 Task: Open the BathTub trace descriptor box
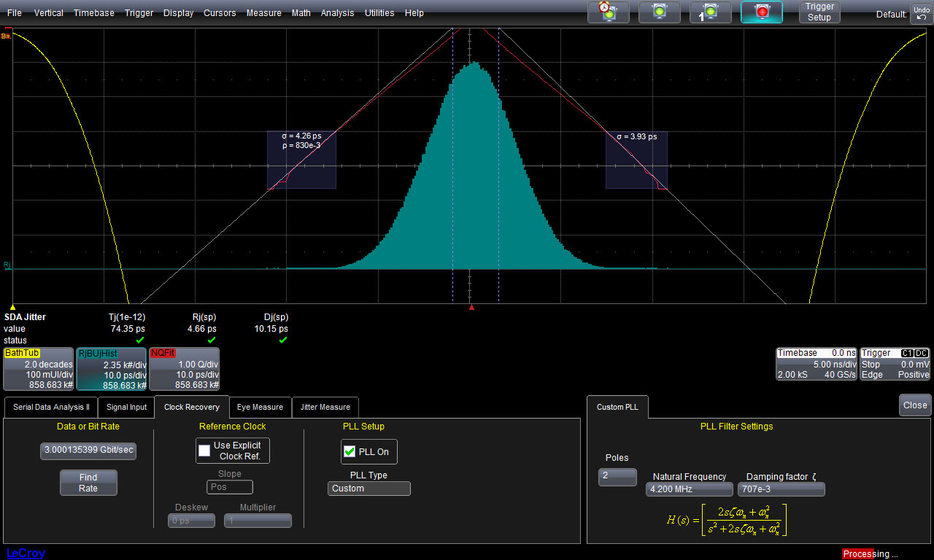click(x=39, y=369)
